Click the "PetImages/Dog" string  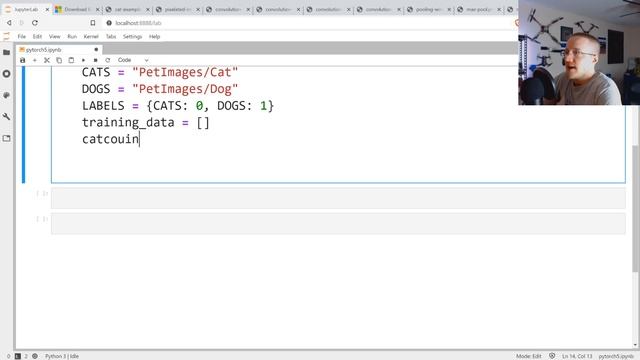tap(185, 89)
